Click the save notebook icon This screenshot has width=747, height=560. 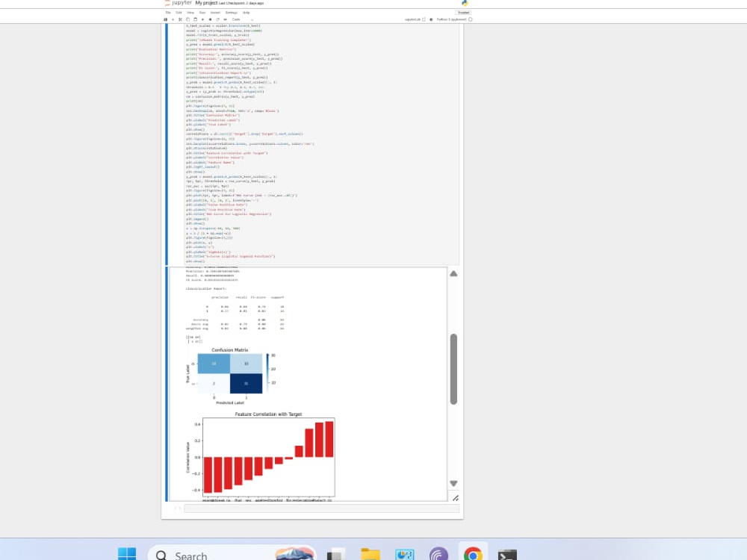pos(165,19)
